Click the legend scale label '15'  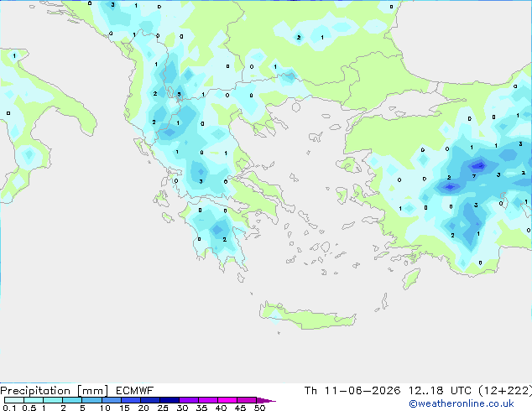point(124,408)
